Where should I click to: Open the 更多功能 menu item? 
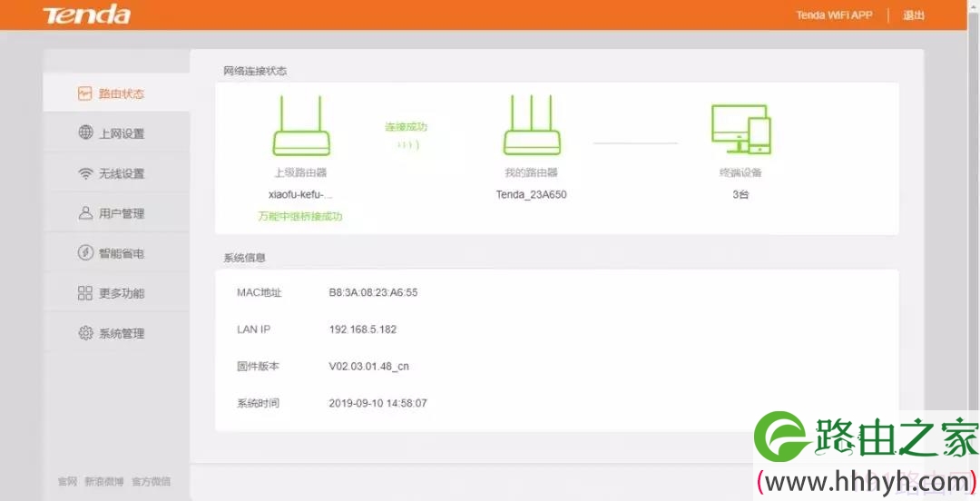[116, 293]
